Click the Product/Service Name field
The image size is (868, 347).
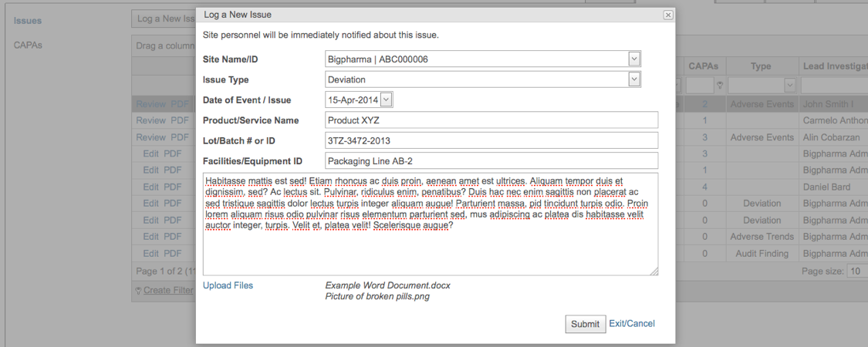coord(491,120)
